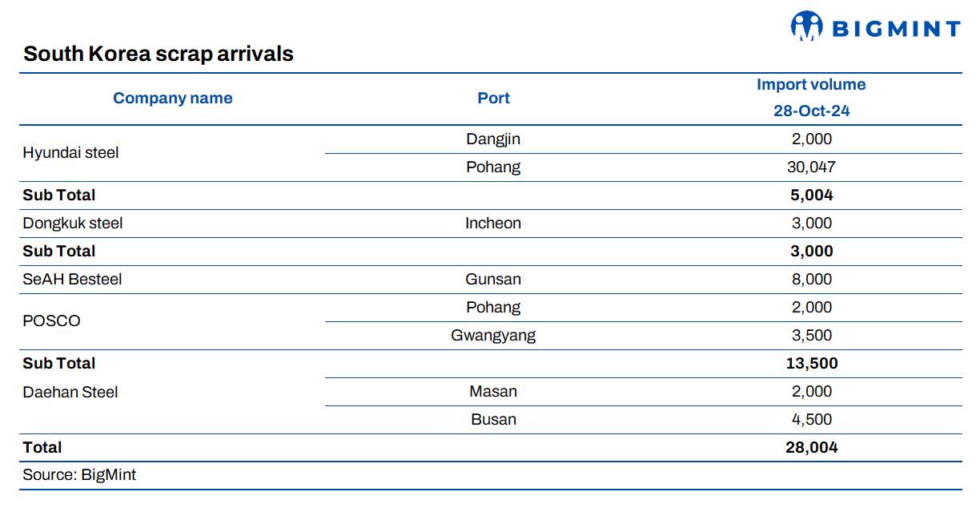Select the Dongkuk steel company cell

(x=73, y=223)
